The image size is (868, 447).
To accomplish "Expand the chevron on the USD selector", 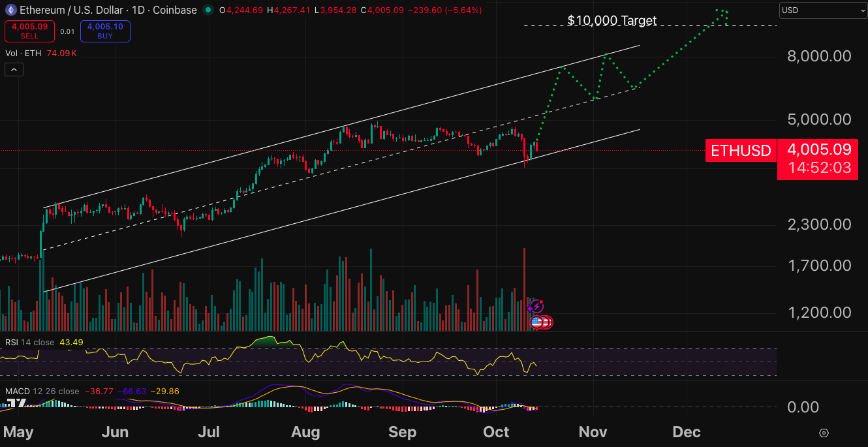I will [863, 10].
